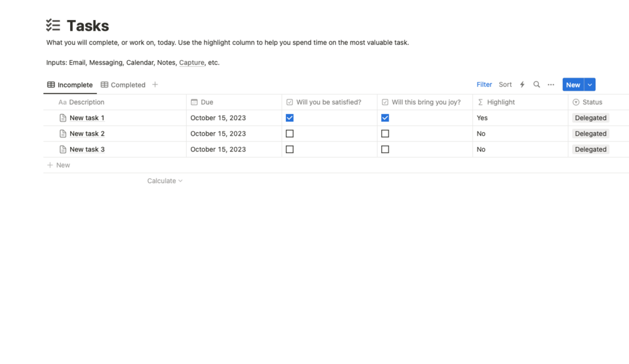The image size is (629, 364).
Task: Open the Calculate dropdown under the table
Action: [x=165, y=181]
